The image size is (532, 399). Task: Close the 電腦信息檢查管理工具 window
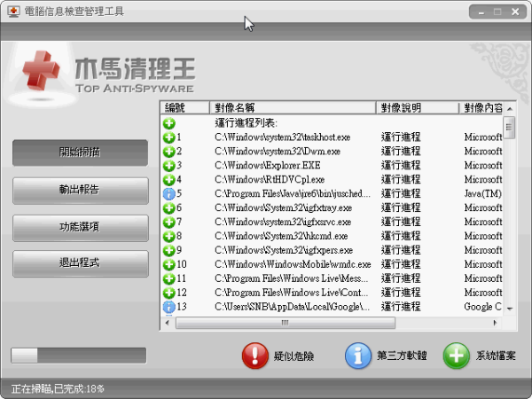515,12
